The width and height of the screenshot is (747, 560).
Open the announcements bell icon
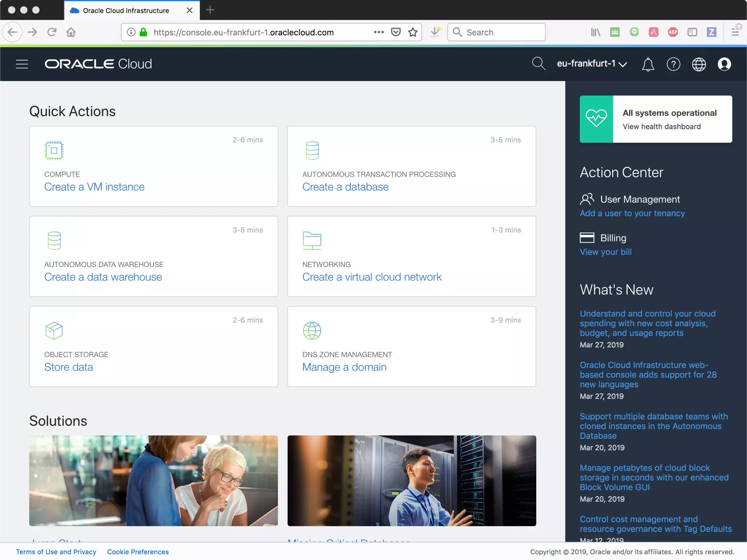pyautogui.click(x=648, y=64)
